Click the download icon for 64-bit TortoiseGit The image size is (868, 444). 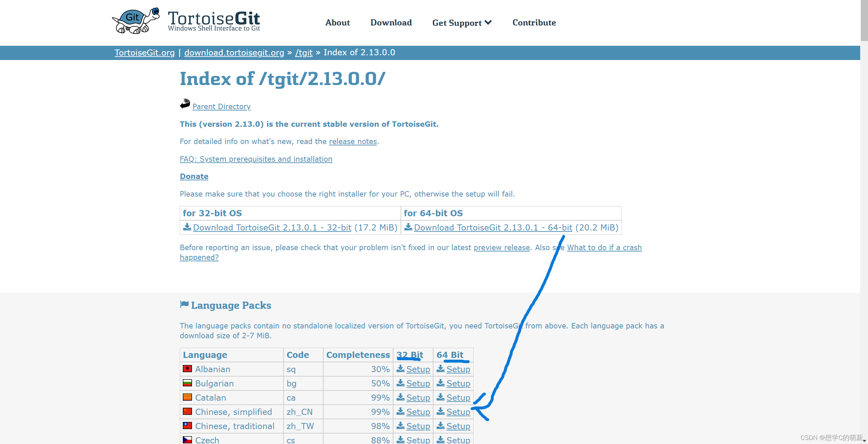tap(407, 227)
